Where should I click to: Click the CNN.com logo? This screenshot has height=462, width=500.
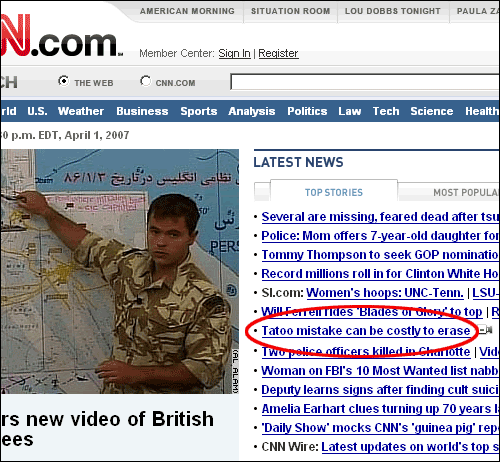pyautogui.click(x=62, y=36)
